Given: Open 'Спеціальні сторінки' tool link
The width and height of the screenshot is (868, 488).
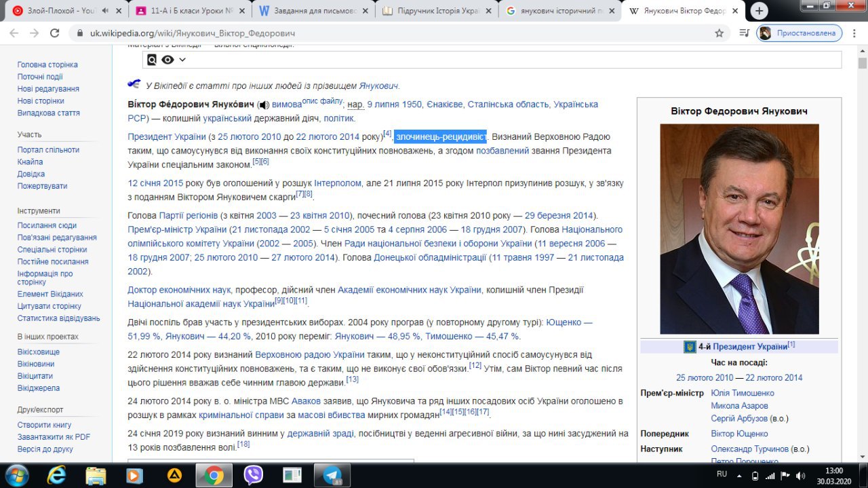Looking at the screenshot, I should pyautogui.click(x=52, y=249).
